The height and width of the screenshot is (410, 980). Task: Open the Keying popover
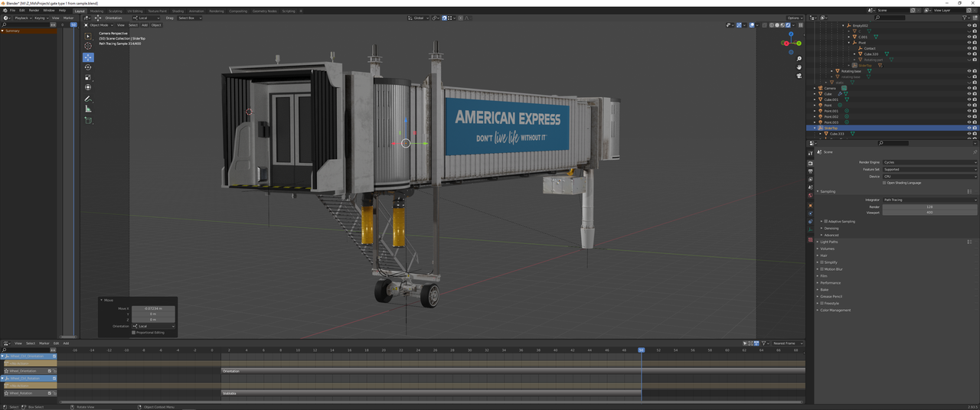(41, 18)
